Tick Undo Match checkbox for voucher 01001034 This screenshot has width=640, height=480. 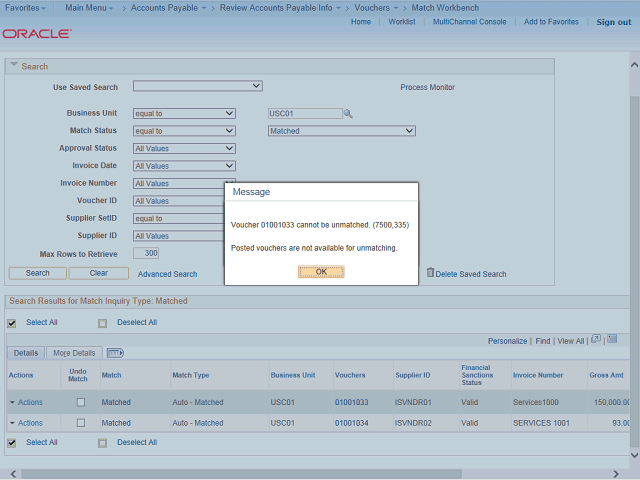point(81,423)
